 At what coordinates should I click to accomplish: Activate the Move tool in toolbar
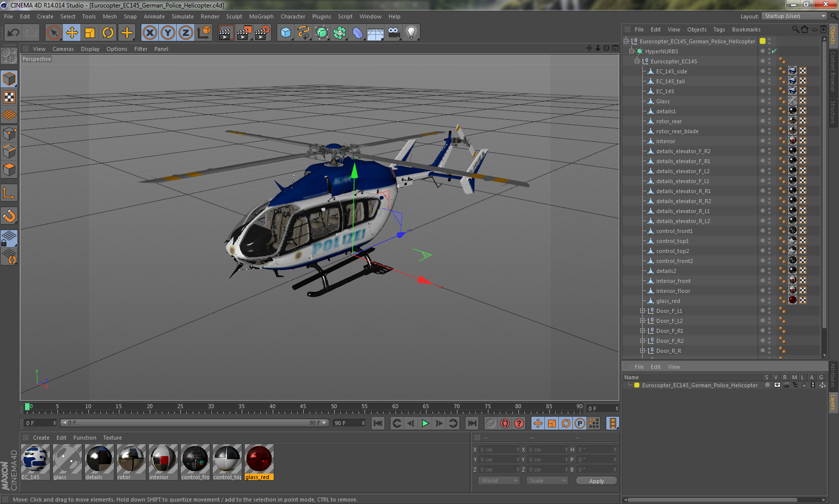click(x=72, y=33)
